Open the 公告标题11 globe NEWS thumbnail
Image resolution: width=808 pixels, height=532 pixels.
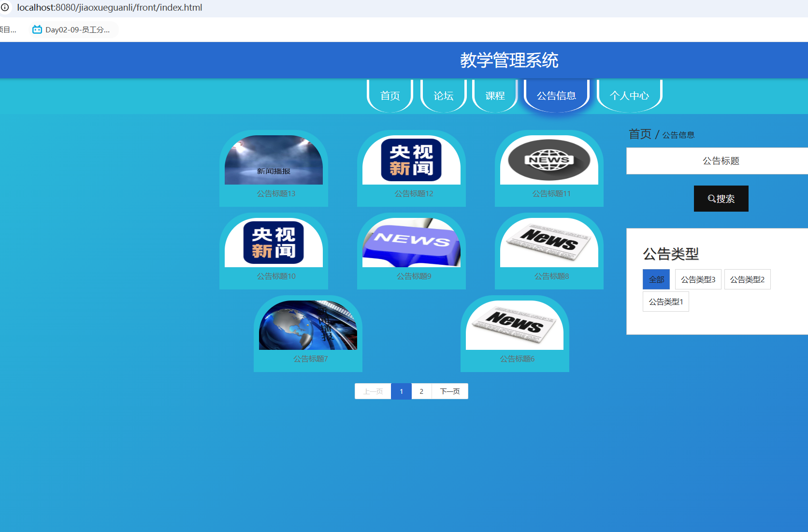pyautogui.click(x=549, y=160)
